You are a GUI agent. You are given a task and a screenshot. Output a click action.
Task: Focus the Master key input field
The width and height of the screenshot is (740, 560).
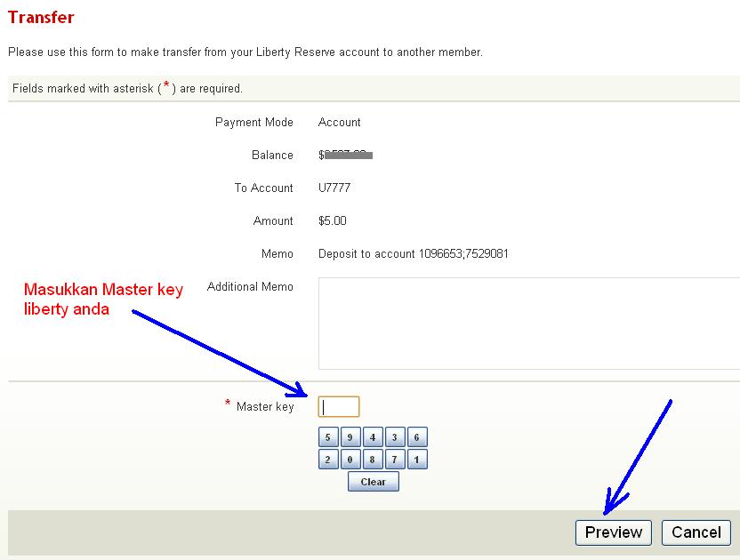[339, 407]
